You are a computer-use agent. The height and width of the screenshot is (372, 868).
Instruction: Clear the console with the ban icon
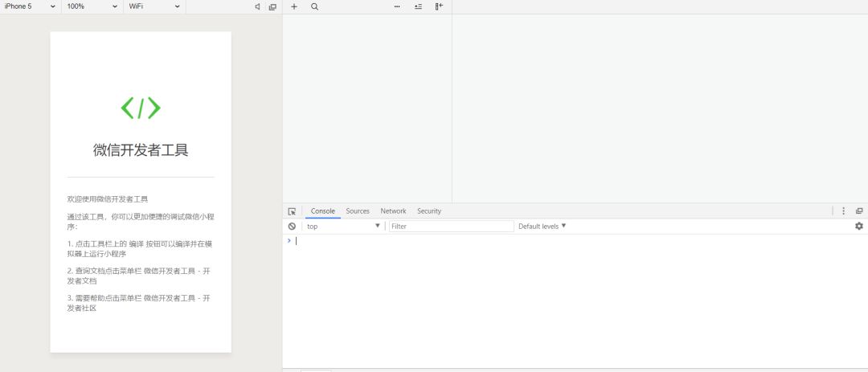[292, 227]
